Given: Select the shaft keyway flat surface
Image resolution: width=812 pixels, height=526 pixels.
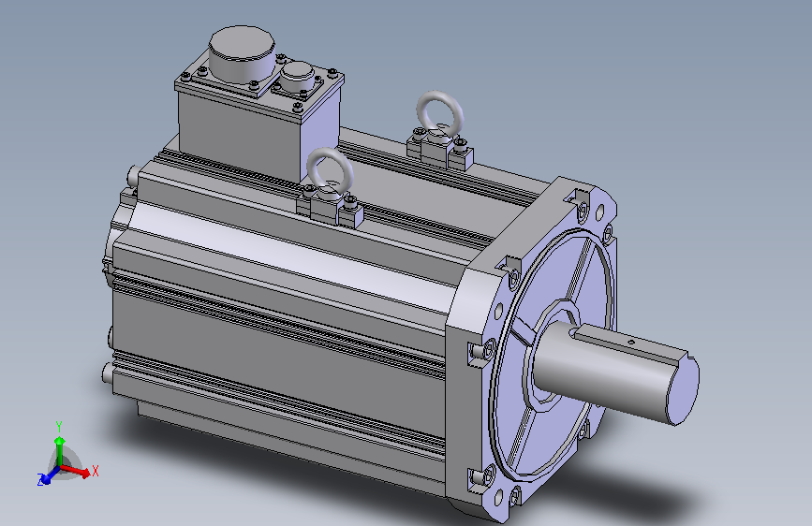Looking at the screenshot, I should pyautogui.click(x=632, y=343).
